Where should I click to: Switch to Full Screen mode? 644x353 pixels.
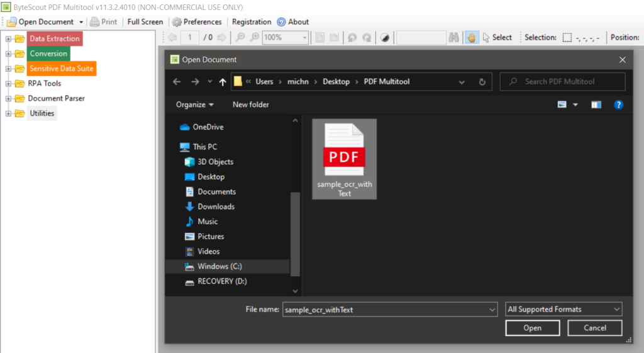pyautogui.click(x=145, y=22)
